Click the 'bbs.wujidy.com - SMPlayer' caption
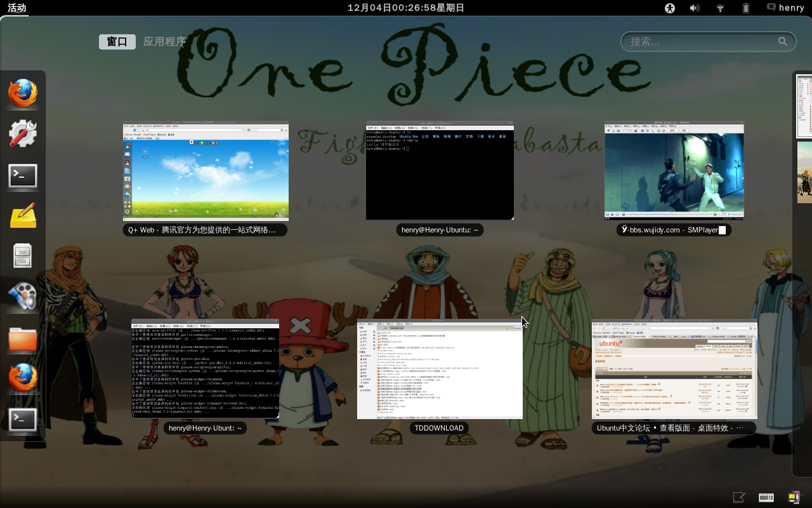812x508 pixels. coord(674,230)
